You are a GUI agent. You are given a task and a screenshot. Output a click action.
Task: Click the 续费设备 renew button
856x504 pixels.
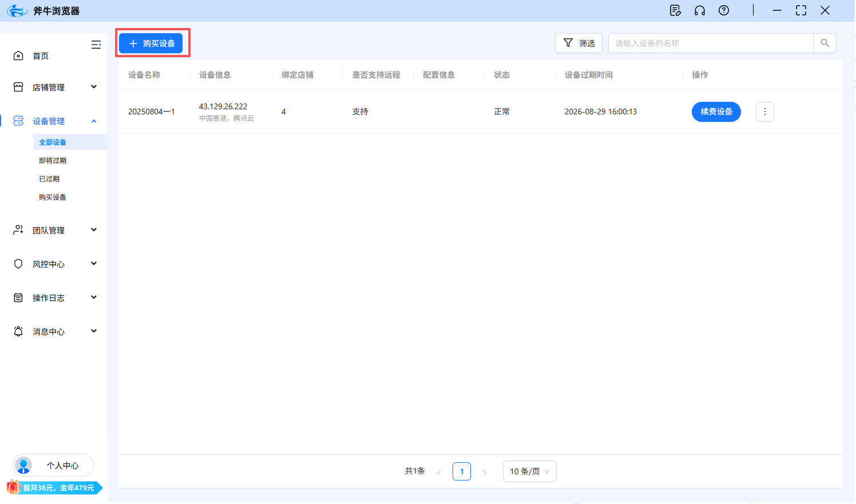(x=716, y=112)
